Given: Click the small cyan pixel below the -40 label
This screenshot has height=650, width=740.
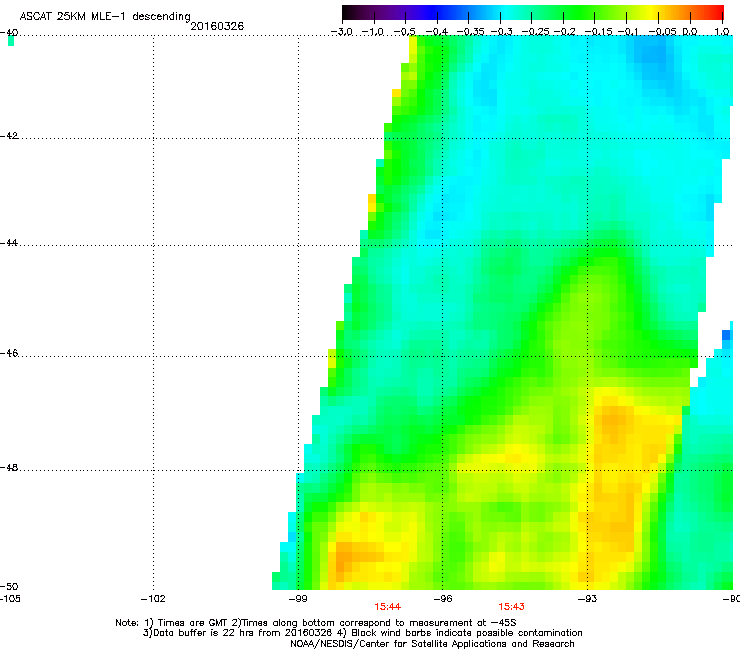Looking at the screenshot, I should coord(11,42).
